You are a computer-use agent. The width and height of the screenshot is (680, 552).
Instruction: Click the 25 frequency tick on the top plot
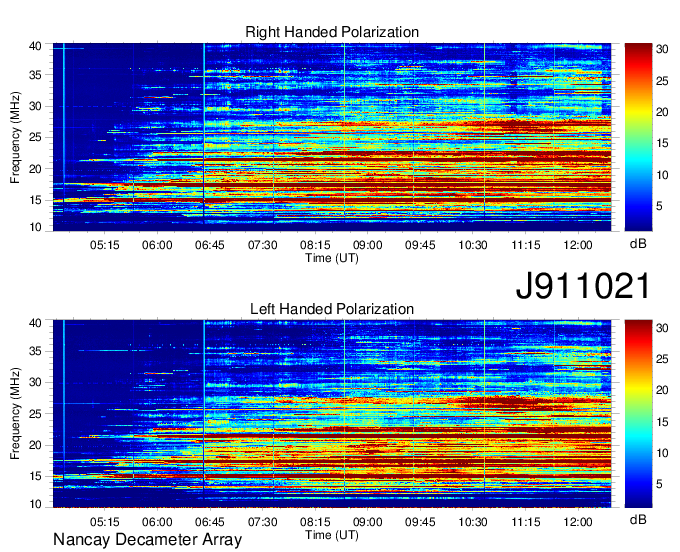[x=35, y=137]
